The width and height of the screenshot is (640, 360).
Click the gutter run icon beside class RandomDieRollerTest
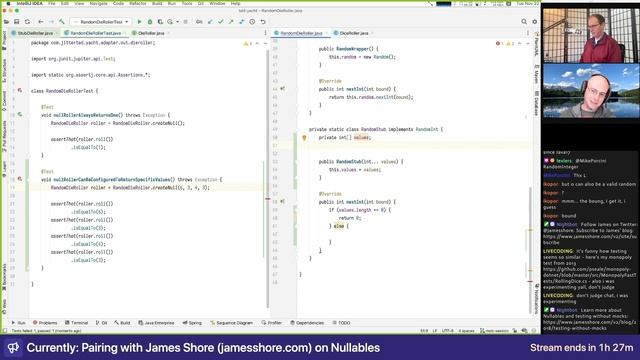pos(20,91)
